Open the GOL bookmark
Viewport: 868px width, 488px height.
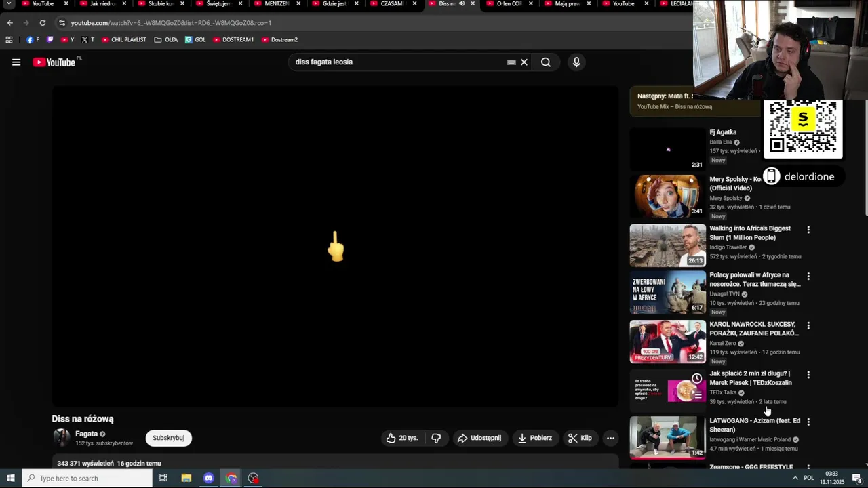click(x=195, y=39)
